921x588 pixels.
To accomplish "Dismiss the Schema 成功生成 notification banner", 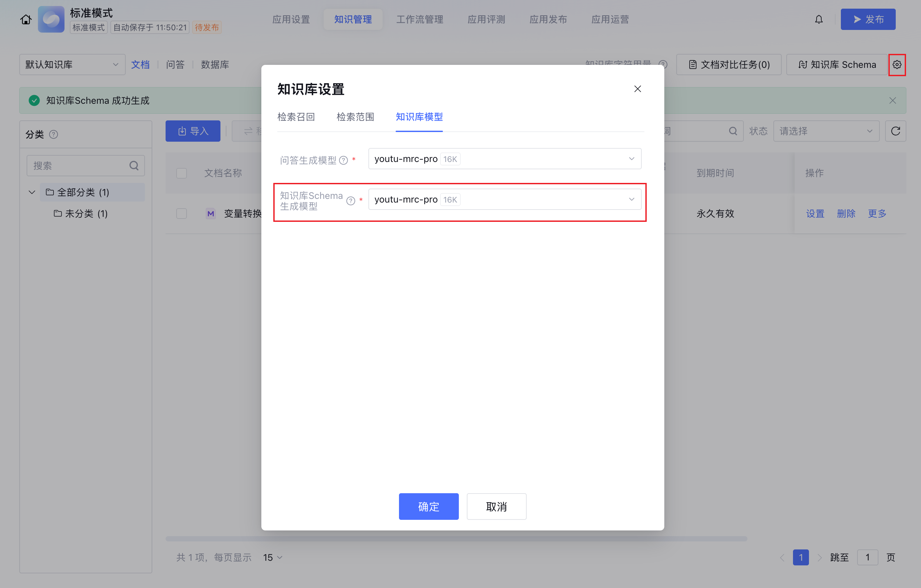I will click(892, 101).
